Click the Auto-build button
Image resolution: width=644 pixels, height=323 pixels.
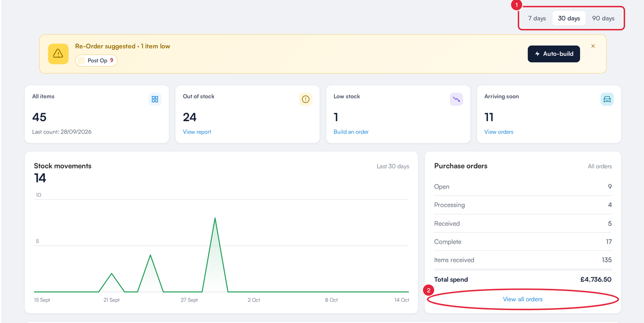[554, 54]
